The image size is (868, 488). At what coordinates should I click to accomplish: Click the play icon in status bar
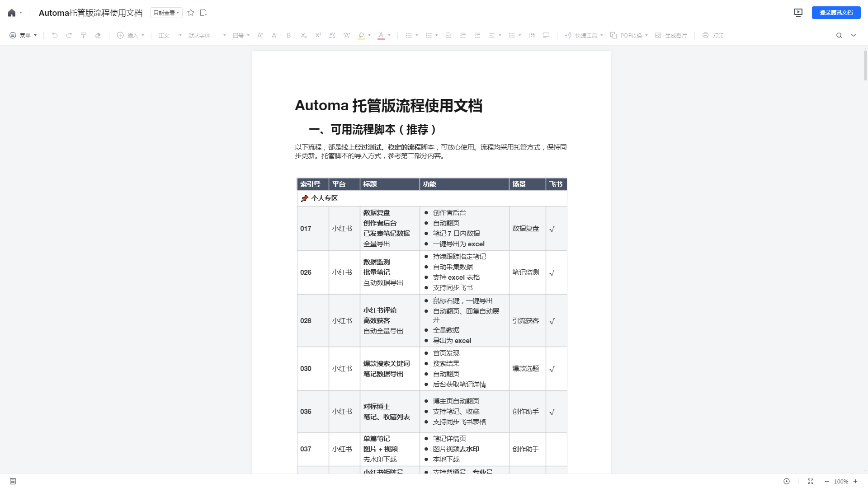click(x=787, y=481)
